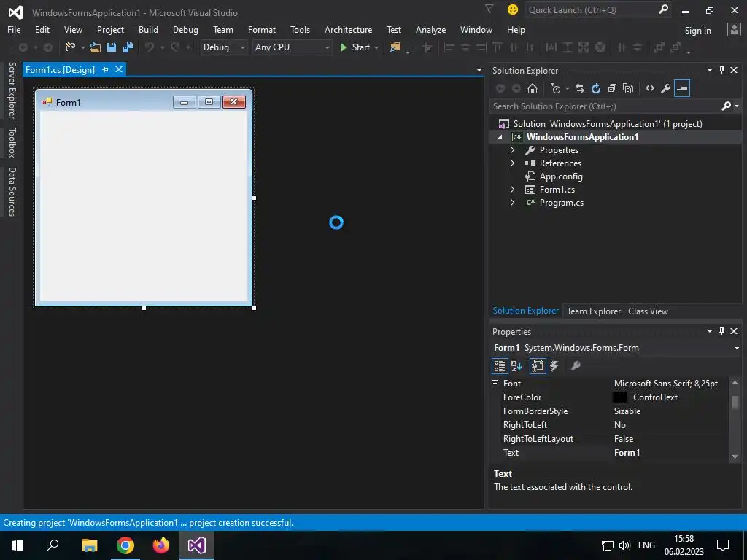Click the account avatar icon beside Sign in
The image size is (747, 560).
(x=734, y=30)
